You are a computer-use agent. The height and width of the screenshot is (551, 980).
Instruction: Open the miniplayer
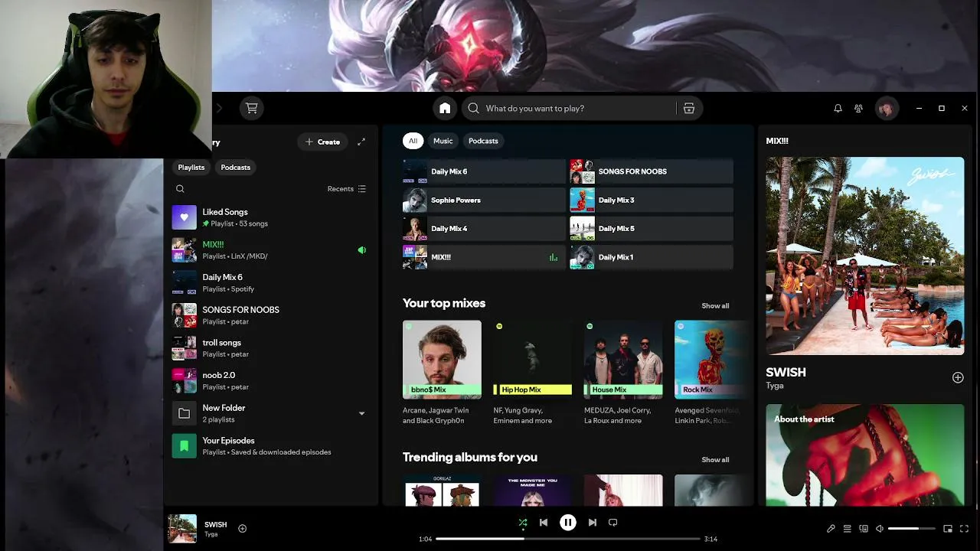(948, 528)
